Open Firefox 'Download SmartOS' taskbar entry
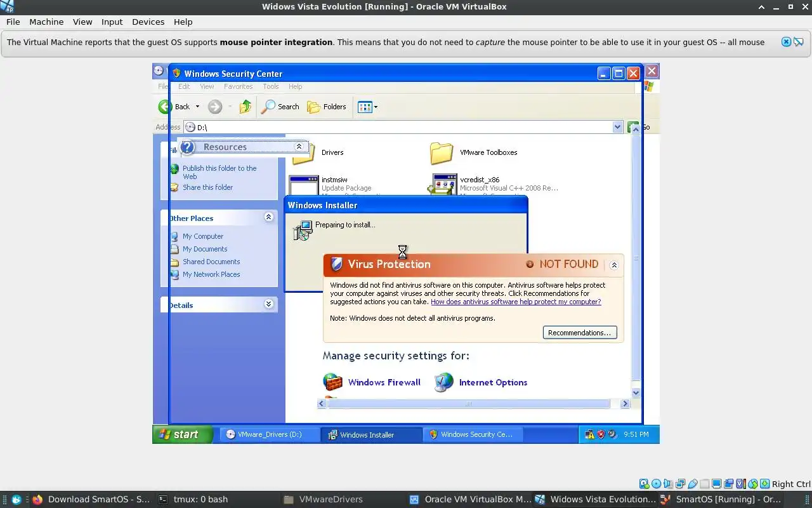 pos(91,499)
